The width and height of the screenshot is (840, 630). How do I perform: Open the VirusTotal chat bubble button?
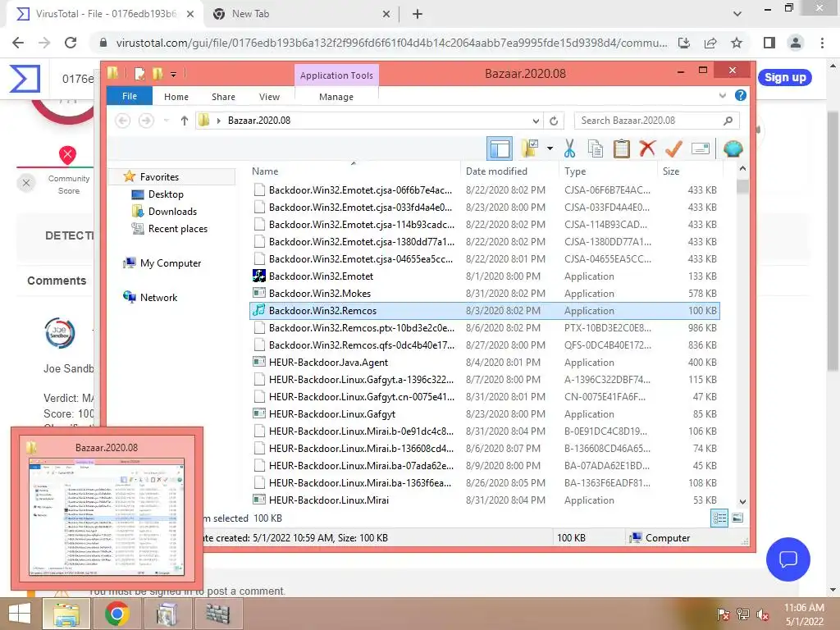pyautogui.click(x=788, y=559)
